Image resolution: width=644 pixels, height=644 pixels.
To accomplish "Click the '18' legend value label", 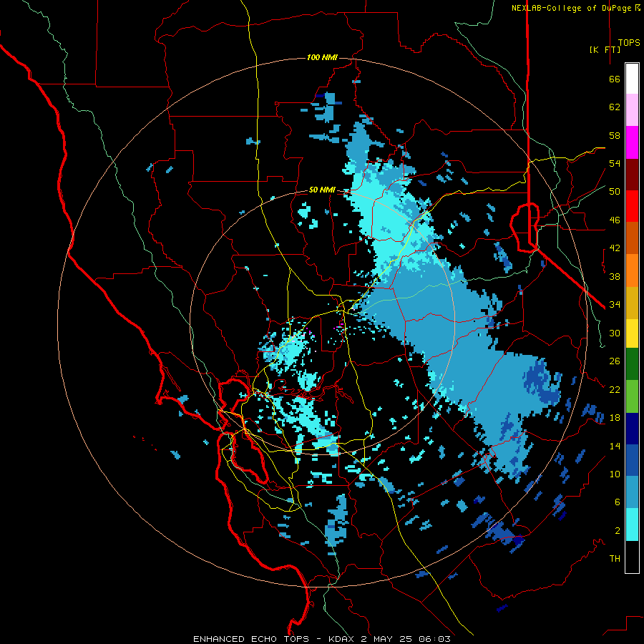I will (x=615, y=418).
